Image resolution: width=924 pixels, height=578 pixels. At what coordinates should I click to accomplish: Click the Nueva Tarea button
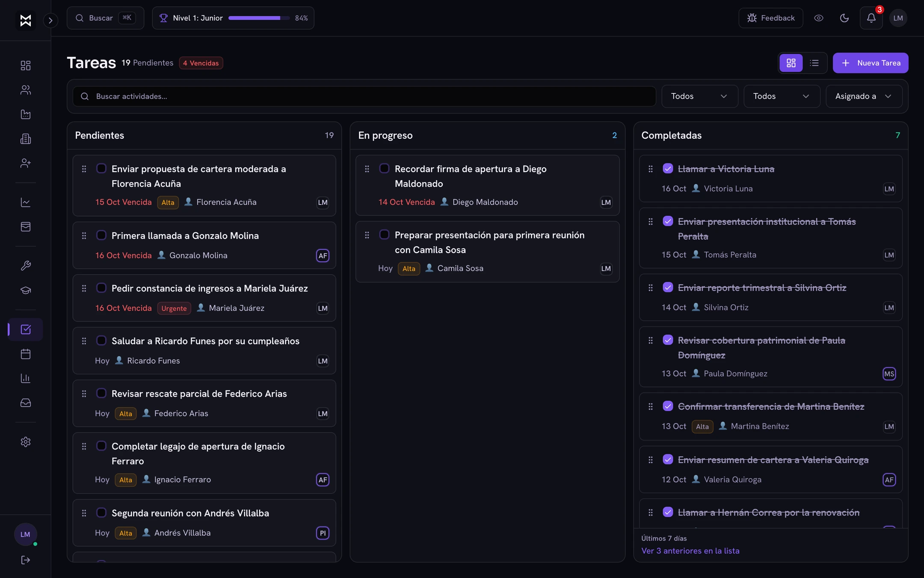click(871, 63)
